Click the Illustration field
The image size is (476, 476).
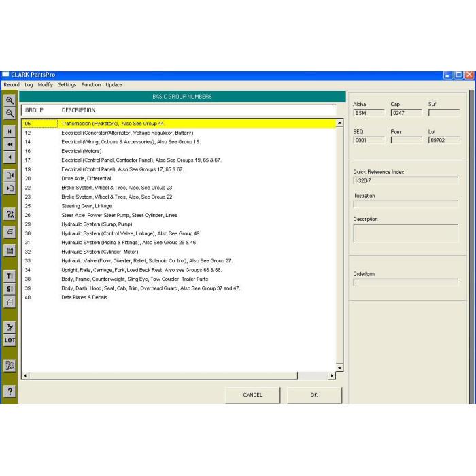pos(406,204)
